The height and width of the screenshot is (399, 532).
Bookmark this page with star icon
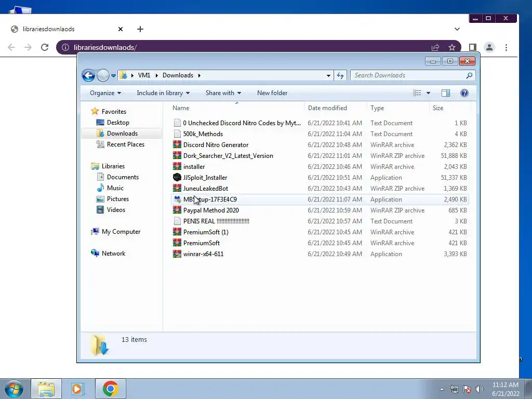451,47
